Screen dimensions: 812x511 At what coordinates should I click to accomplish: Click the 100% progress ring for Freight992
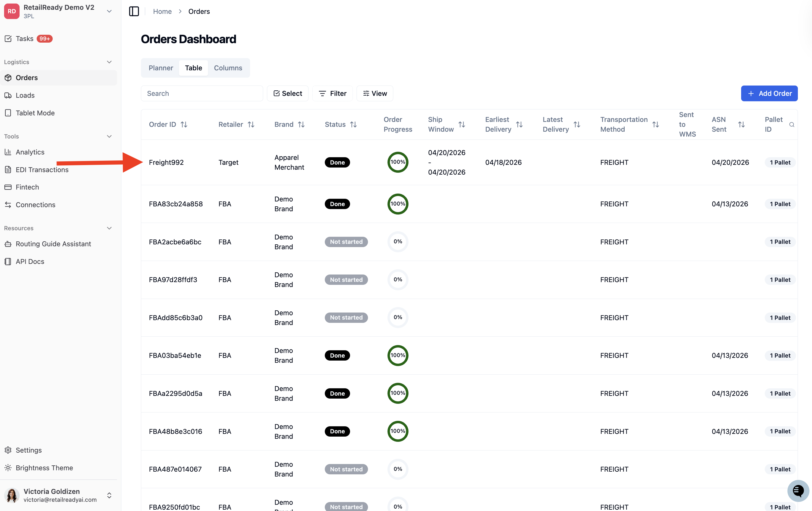[398, 162]
